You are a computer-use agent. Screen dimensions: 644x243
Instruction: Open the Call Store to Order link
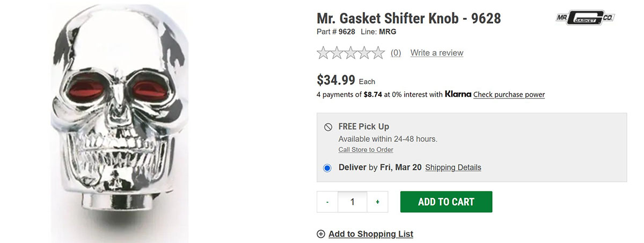click(x=365, y=149)
